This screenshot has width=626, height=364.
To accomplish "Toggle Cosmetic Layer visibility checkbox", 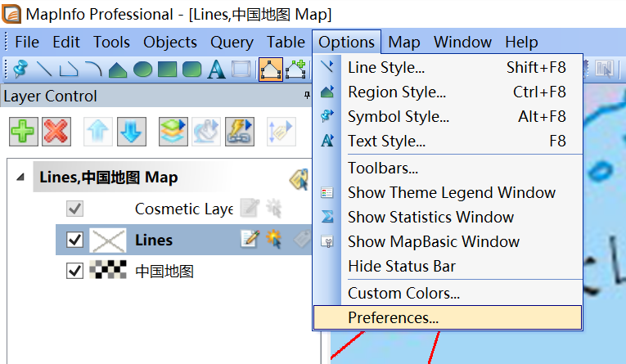I will [74, 209].
